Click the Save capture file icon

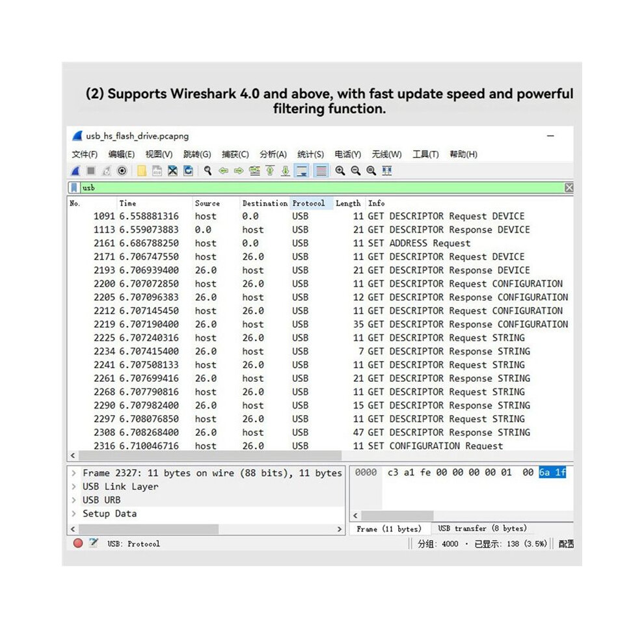[x=157, y=171]
